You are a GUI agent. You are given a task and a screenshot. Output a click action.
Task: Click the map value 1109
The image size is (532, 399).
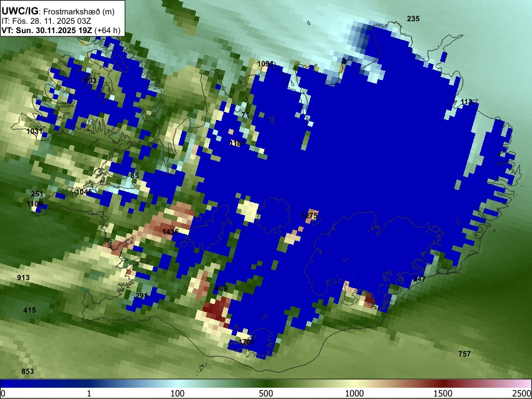pyautogui.click(x=34, y=204)
